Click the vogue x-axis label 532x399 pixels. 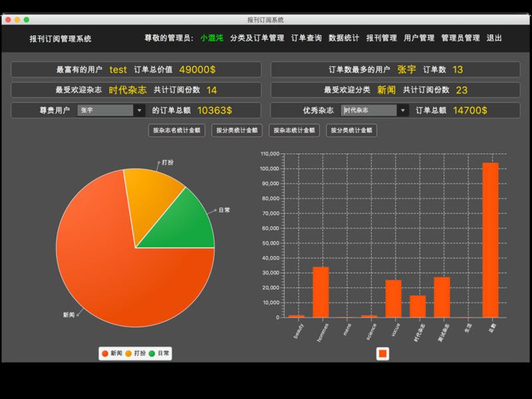(x=396, y=330)
